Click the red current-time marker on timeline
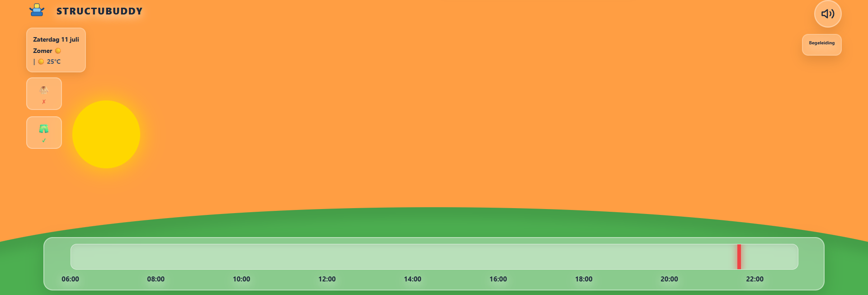Viewport: 868px width, 295px height. 739,257
